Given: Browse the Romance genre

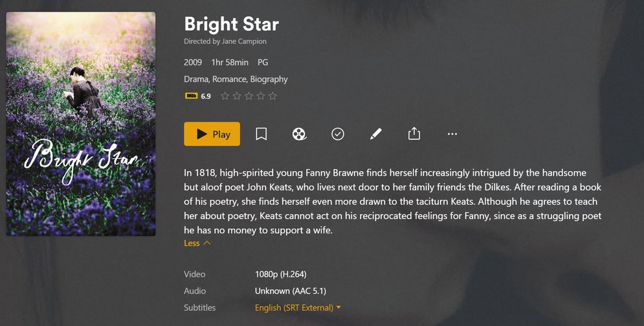Looking at the screenshot, I should pos(229,79).
